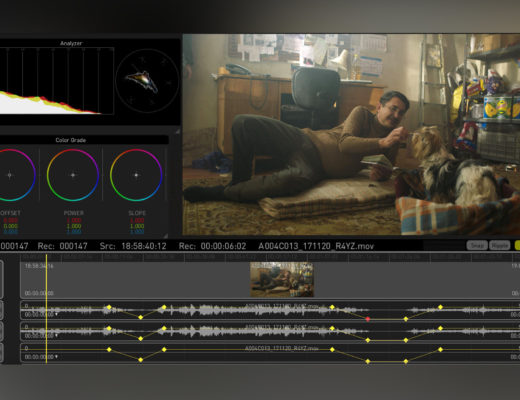Select the last keyframe on the top audio track

440,307
